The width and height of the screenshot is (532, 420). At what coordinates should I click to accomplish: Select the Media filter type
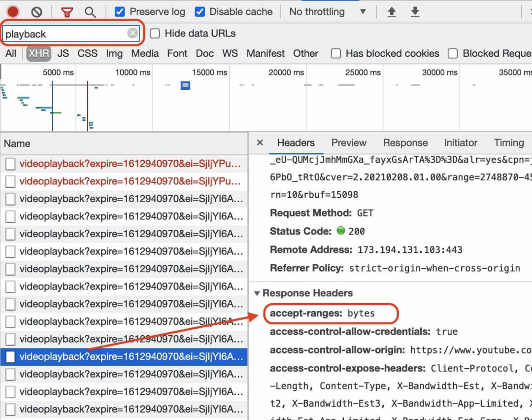[145, 53]
